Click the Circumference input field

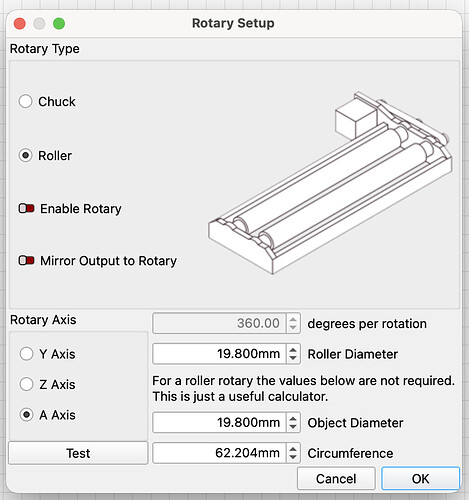pyautogui.click(x=219, y=453)
